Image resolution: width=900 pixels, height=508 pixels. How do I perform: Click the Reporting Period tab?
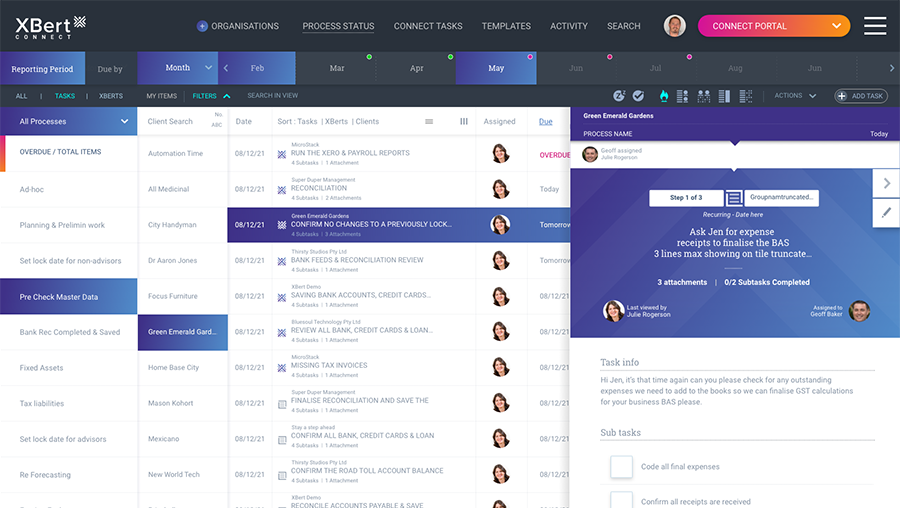pos(42,68)
